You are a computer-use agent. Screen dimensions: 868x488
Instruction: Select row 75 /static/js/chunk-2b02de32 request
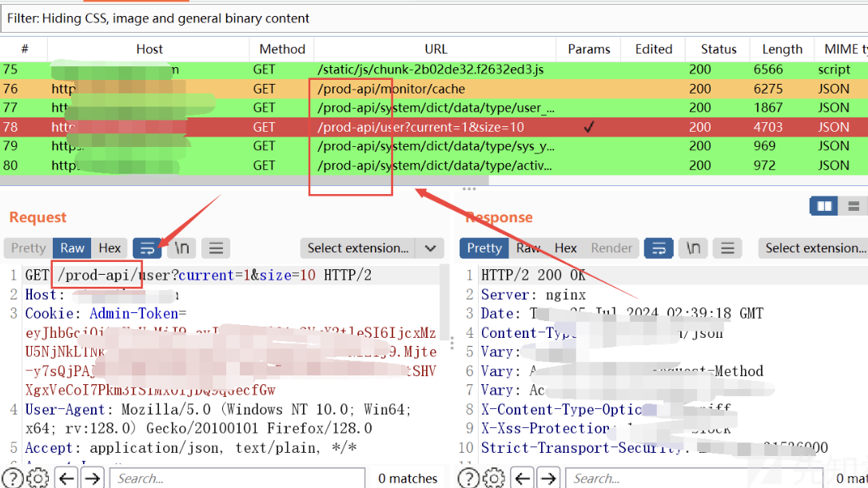tap(434, 69)
